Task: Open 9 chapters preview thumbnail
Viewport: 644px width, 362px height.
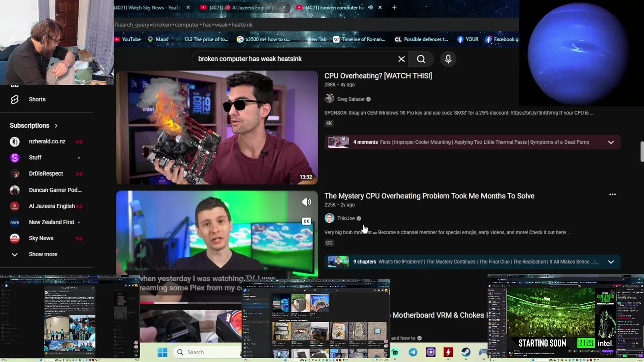Action: 338,261
